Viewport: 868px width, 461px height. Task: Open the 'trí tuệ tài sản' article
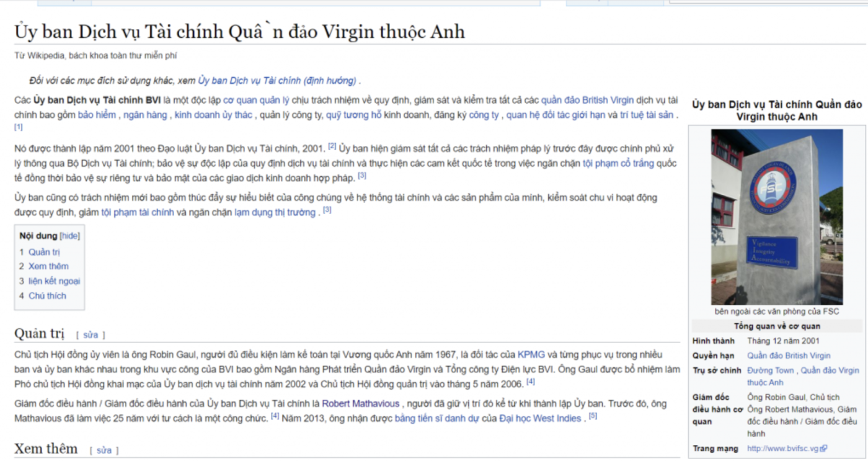pos(647,115)
